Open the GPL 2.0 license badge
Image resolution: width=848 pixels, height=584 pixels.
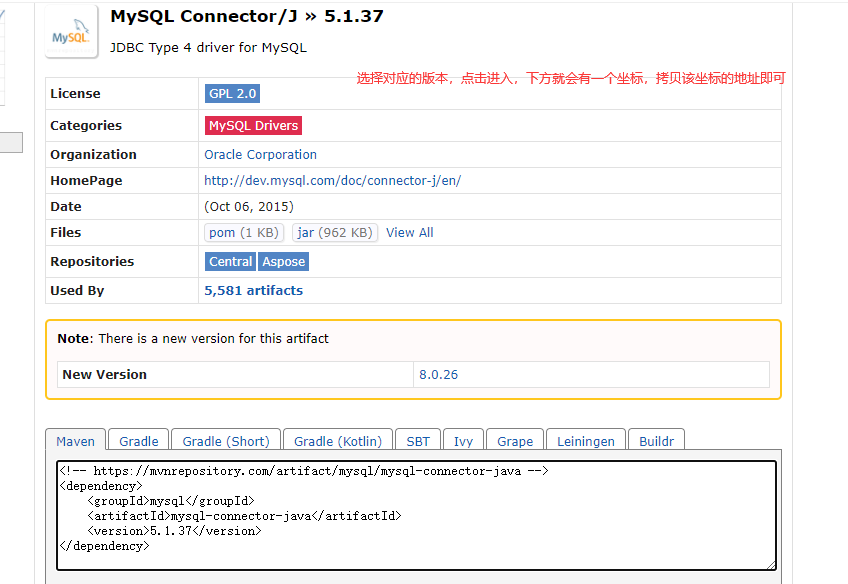click(233, 94)
